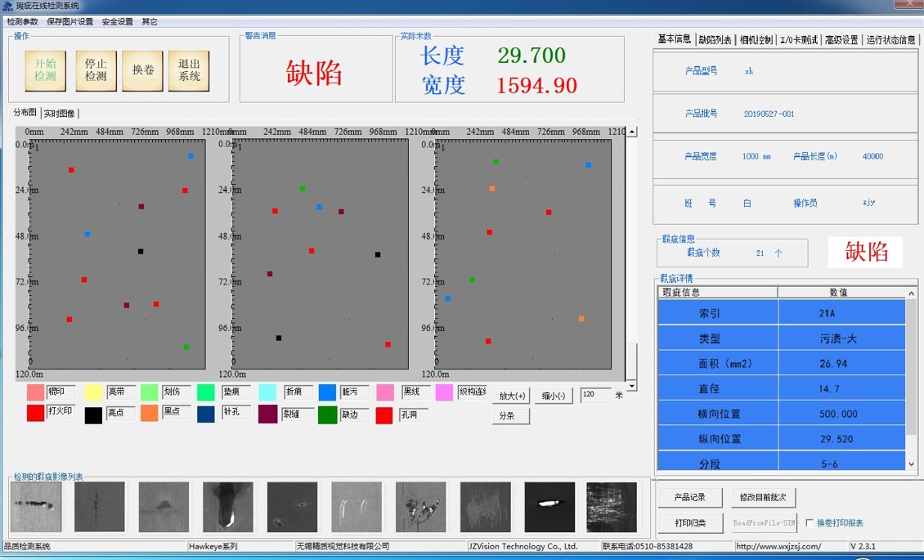Exit via the 退出系统 button
This screenshot has width=924, height=560.
(x=189, y=70)
